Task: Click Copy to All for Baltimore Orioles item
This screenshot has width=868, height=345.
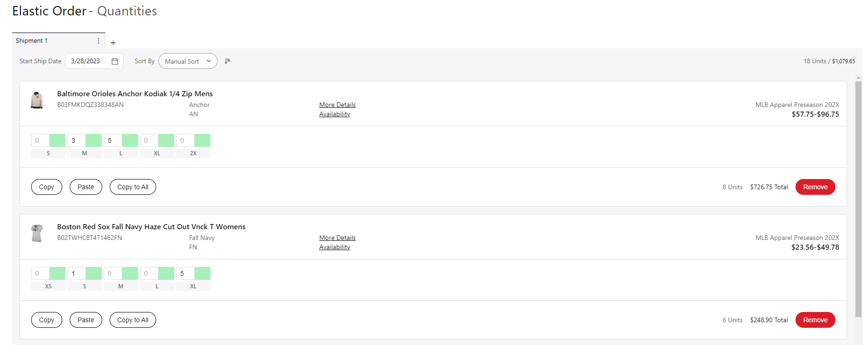Action: [x=133, y=187]
